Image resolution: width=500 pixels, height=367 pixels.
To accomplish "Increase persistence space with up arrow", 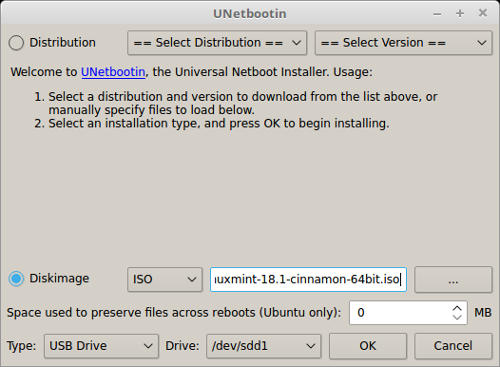I will coord(457,308).
